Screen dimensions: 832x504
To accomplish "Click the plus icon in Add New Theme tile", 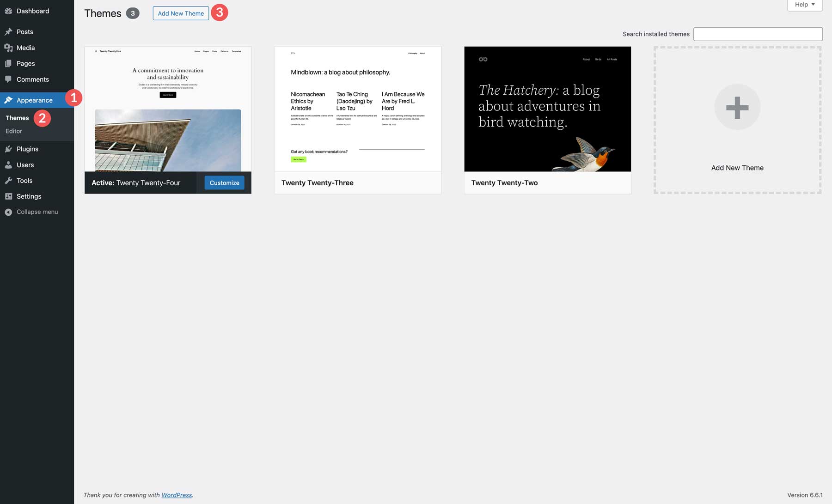I will coord(737,107).
